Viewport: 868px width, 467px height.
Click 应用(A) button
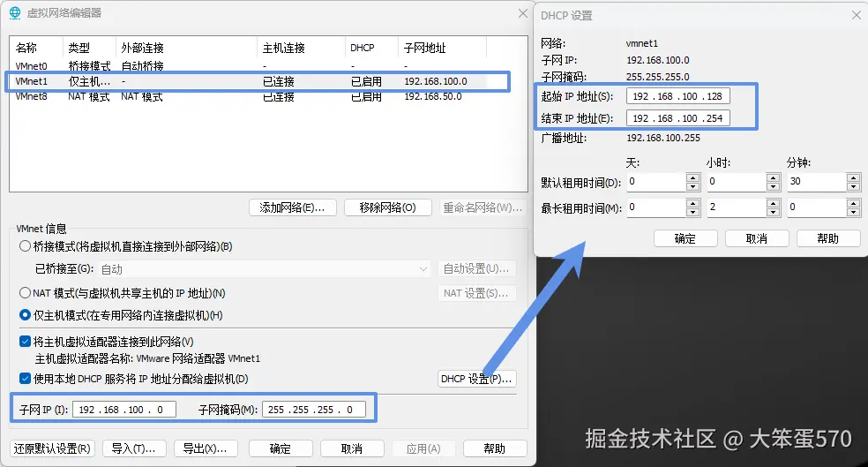tap(423, 448)
